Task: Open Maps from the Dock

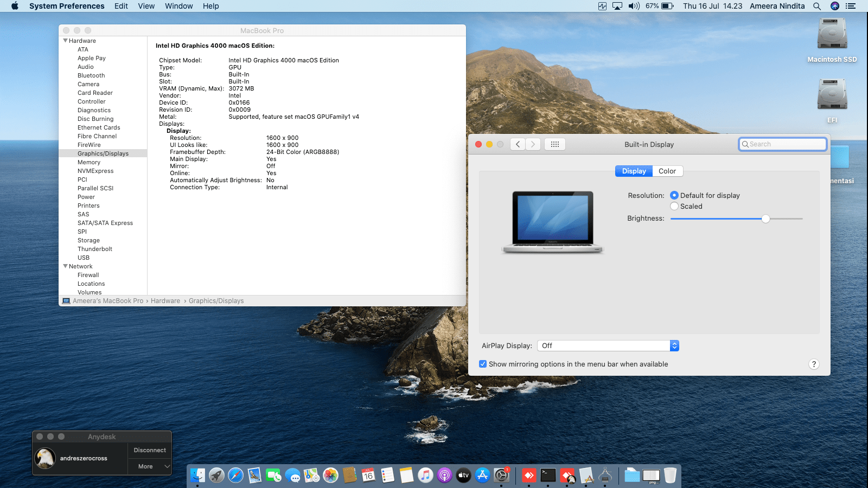Action: [x=311, y=476]
